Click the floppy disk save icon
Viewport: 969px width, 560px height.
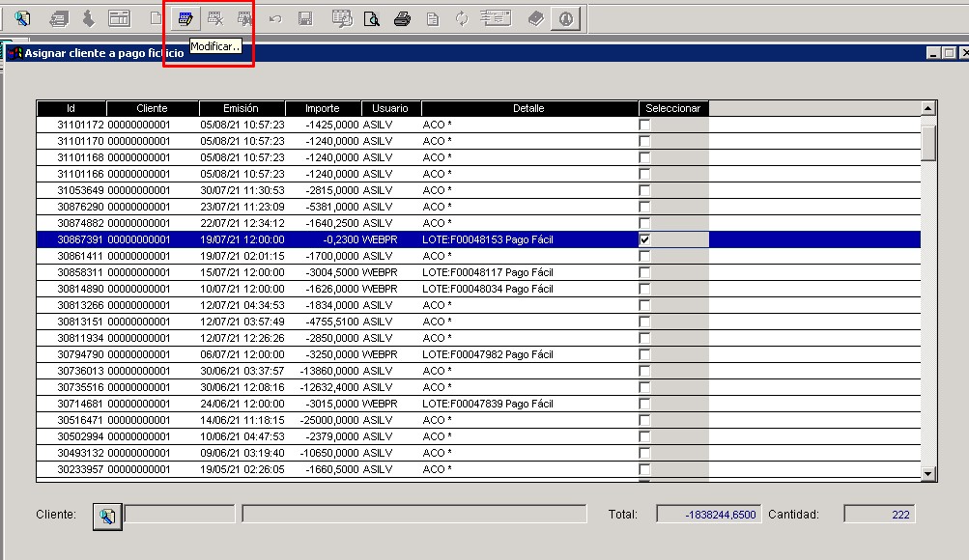point(304,18)
